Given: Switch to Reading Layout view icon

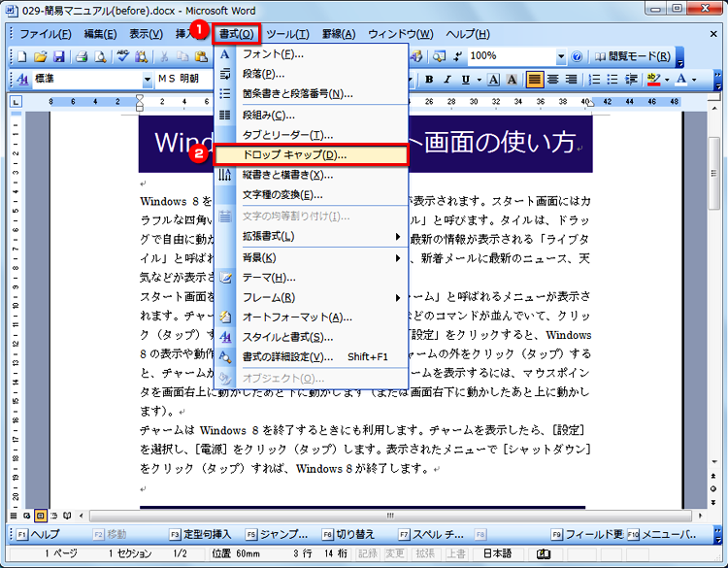Looking at the screenshot, I should 67,516.
